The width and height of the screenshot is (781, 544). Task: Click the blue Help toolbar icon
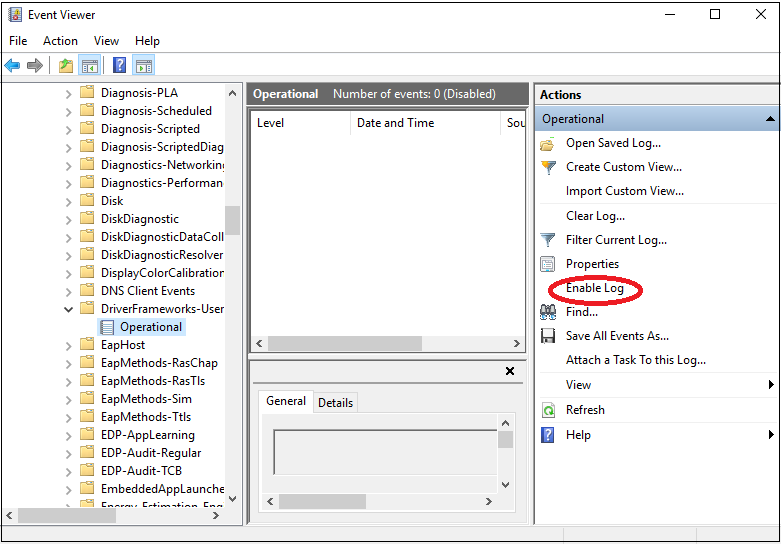119,66
